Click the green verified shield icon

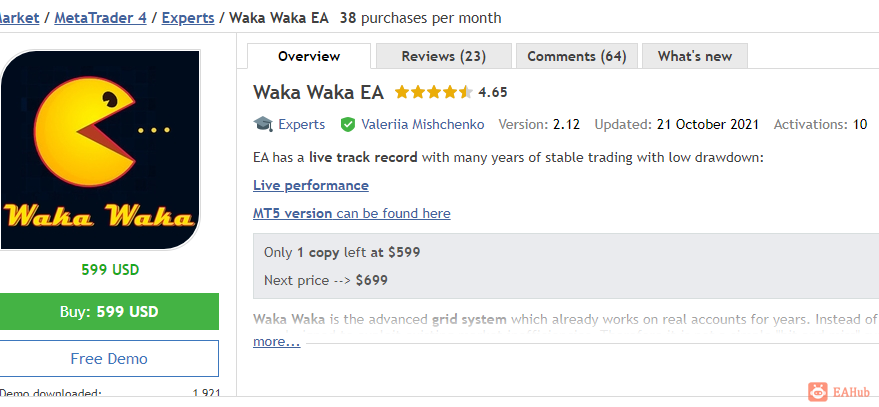pyautogui.click(x=348, y=124)
